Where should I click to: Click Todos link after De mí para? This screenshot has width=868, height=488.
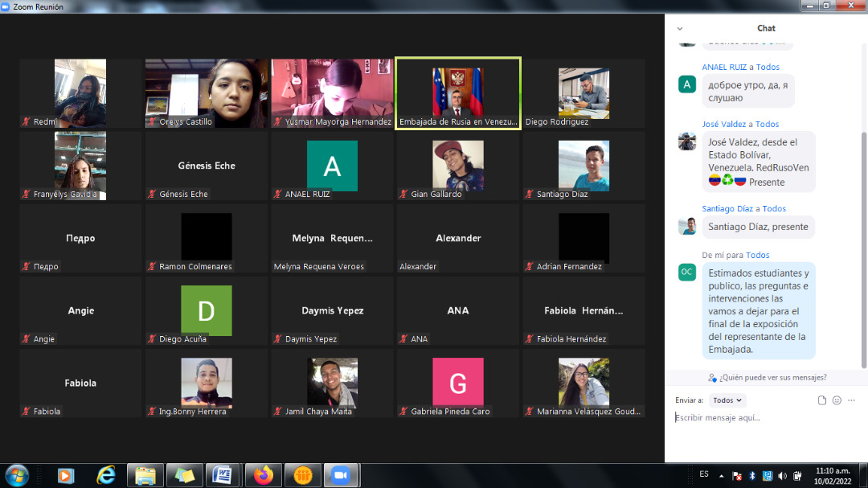pyautogui.click(x=757, y=256)
